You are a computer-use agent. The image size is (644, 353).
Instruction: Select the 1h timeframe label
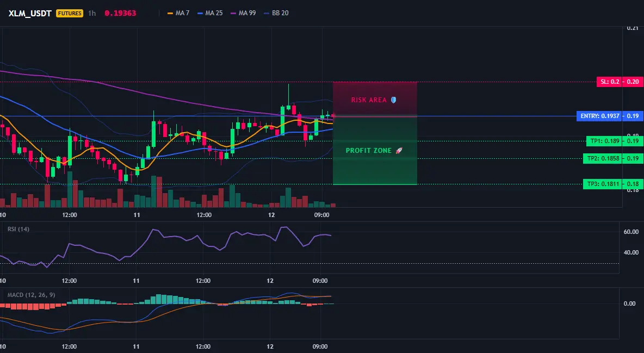tap(92, 13)
